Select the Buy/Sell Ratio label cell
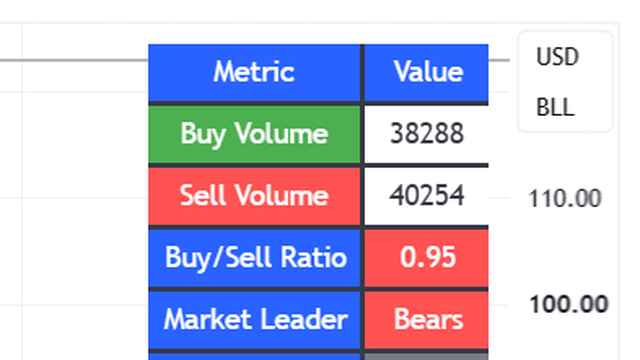 (x=254, y=258)
